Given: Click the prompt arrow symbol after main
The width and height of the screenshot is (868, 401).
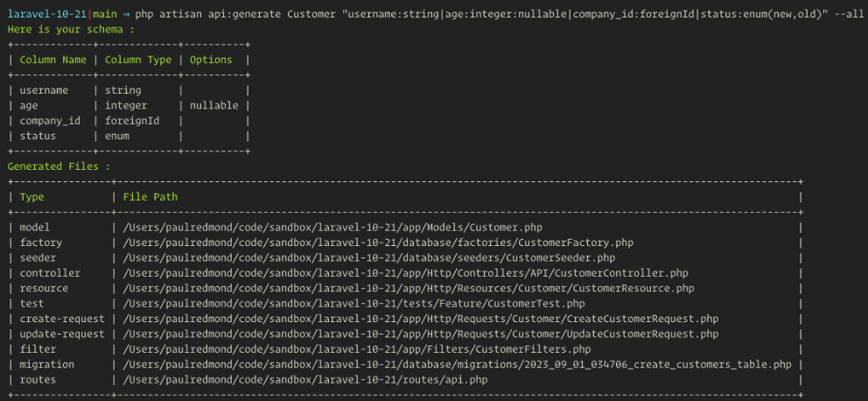Looking at the screenshot, I should (126, 14).
